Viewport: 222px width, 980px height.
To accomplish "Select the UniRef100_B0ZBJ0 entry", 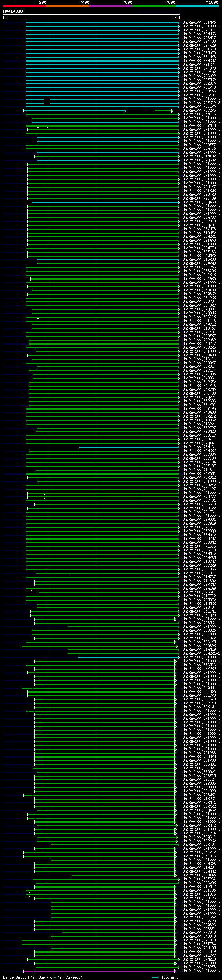I will click(x=199, y=83).
